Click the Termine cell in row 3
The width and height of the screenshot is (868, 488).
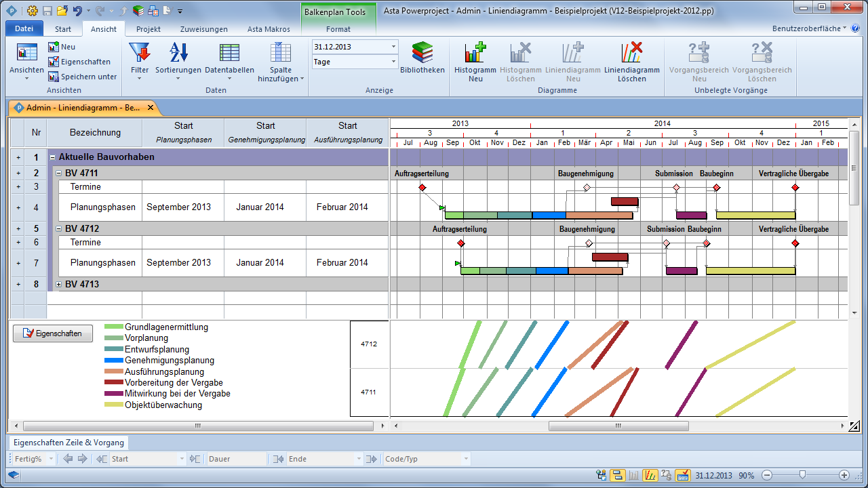click(x=95, y=187)
